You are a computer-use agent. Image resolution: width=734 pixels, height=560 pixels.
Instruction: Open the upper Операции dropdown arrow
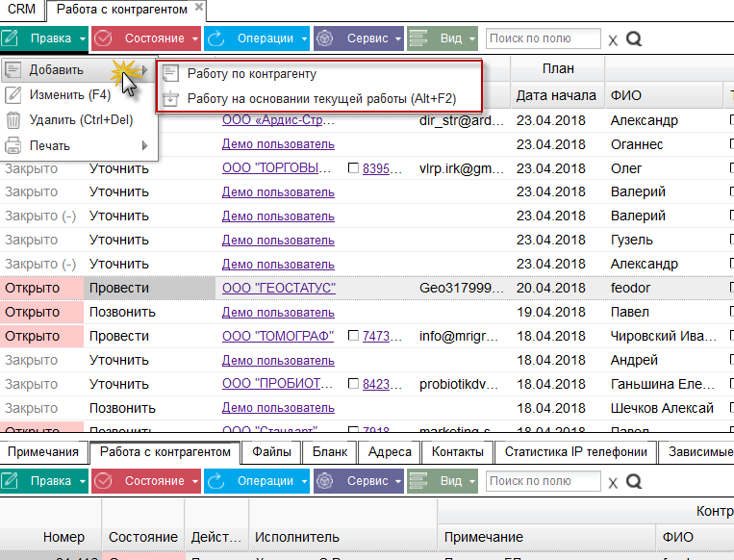(x=304, y=38)
